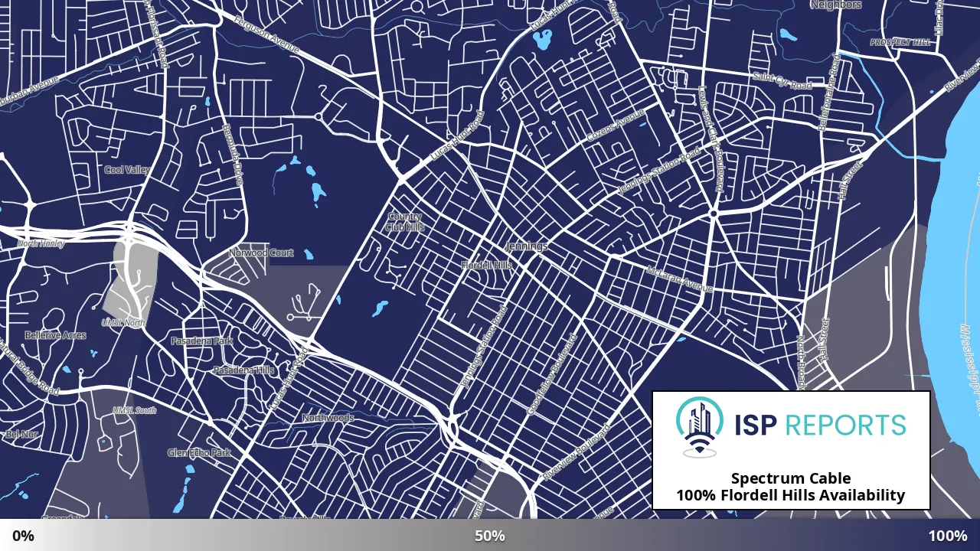980x551 pixels.
Task: Click the 0% label on the gradient scale
Action: (x=23, y=536)
